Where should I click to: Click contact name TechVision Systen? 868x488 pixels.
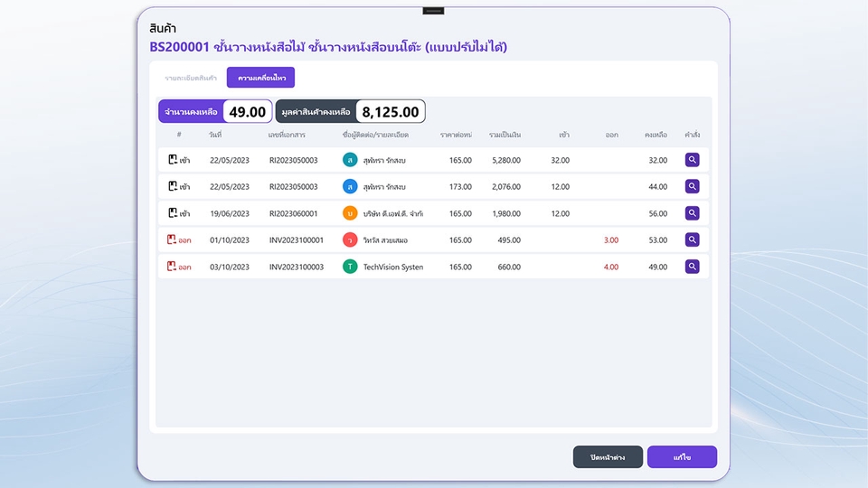pos(393,267)
